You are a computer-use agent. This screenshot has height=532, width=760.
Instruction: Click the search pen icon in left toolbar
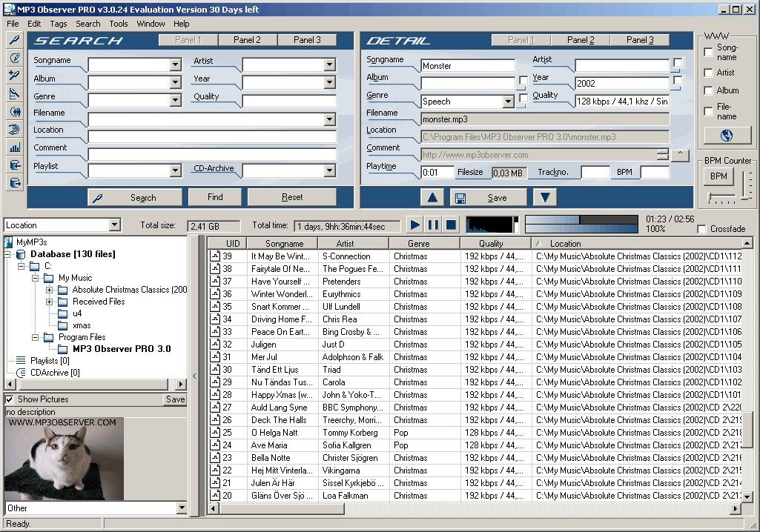pos(15,40)
